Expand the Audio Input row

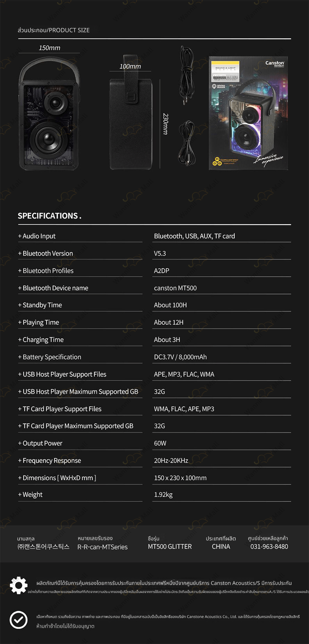pos(154,236)
